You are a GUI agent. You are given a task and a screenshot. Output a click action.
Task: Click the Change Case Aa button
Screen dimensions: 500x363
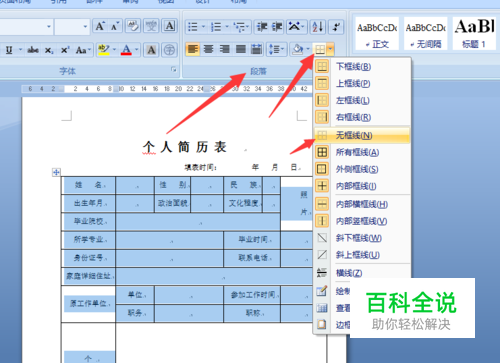tap(83, 50)
